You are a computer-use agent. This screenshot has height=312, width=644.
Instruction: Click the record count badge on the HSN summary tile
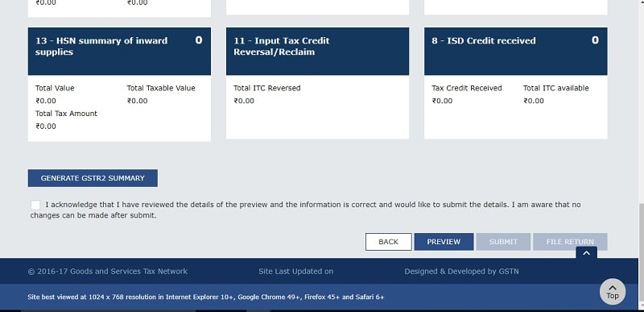coord(199,40)
